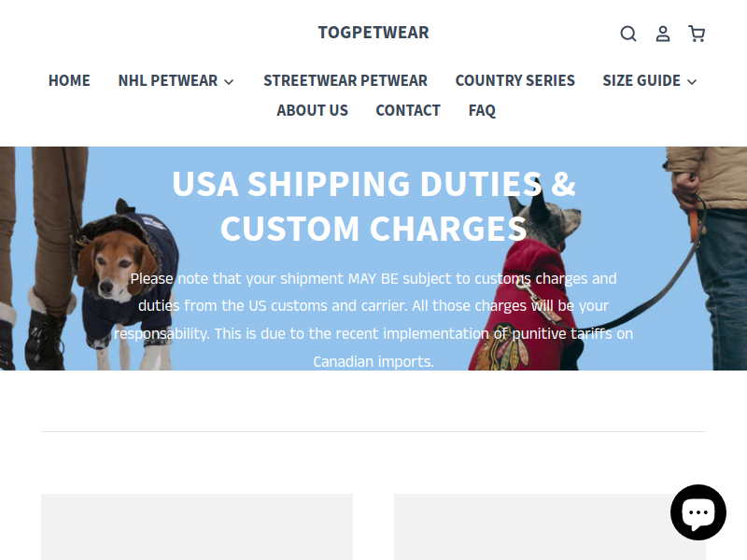Screen dimensions: 747x560
Task: Open the account user icon
Action: tap(663, 34)
